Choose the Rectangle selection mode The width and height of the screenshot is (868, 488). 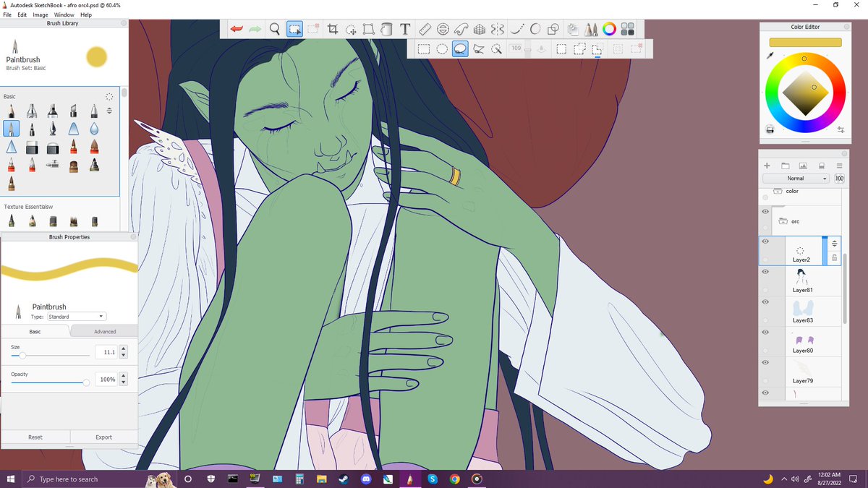coord(424,49)
